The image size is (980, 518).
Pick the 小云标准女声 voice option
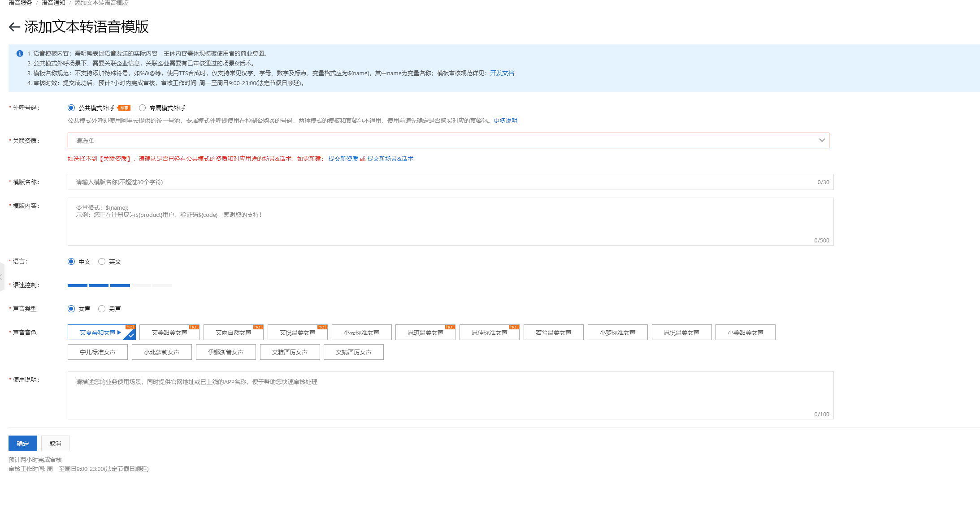coord(361,332)
